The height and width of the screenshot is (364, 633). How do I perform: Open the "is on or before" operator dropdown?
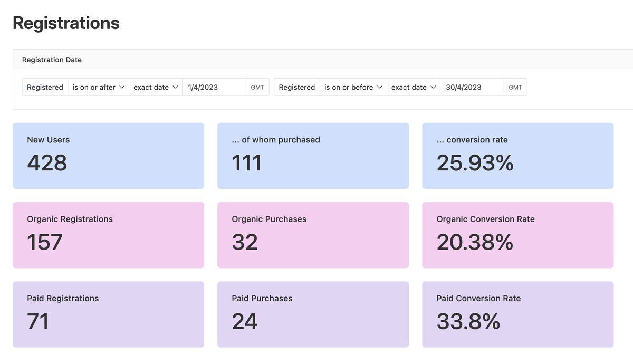[353, 87]
